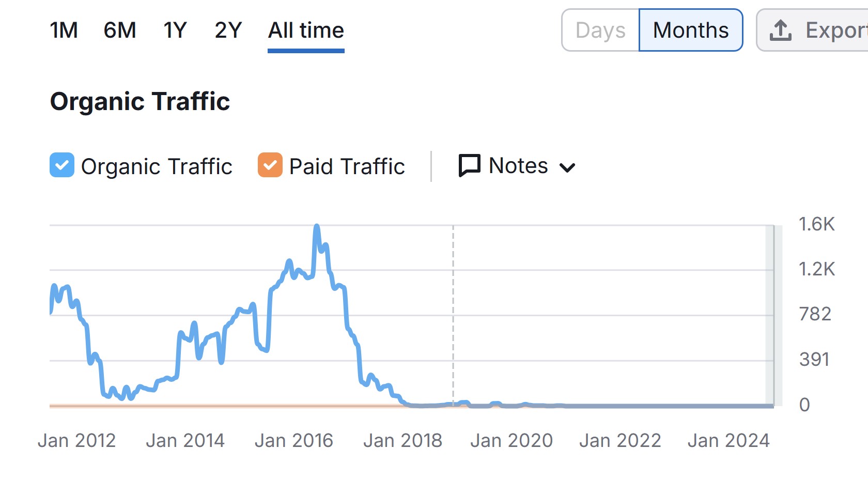
Task: Click the Jan 2016 axis label
Action: click(294, 441)
